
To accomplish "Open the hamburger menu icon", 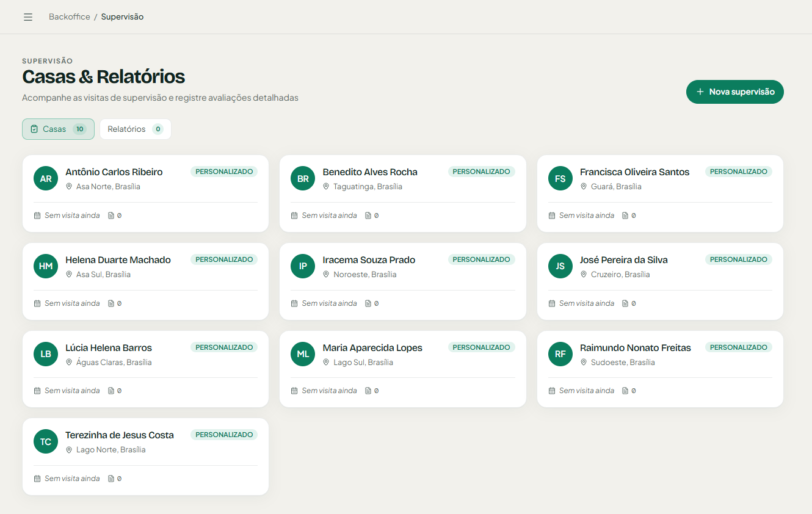I will tap(28, 17).
